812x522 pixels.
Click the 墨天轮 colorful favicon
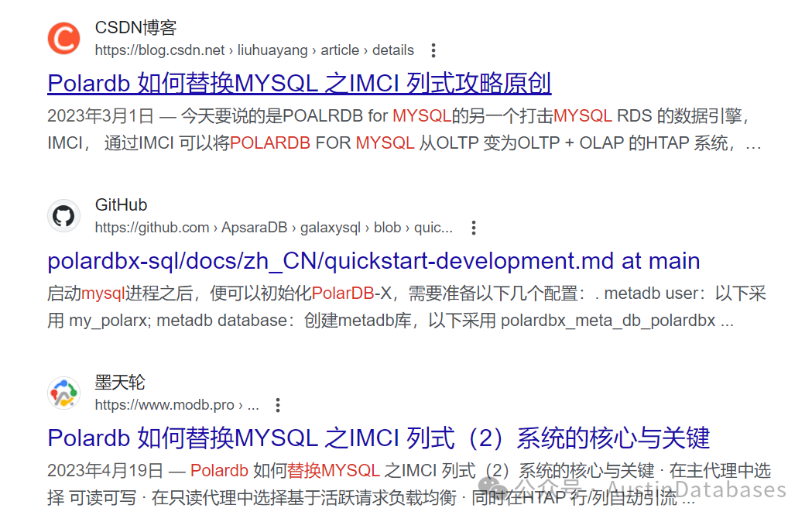click(x=63, y=393)
